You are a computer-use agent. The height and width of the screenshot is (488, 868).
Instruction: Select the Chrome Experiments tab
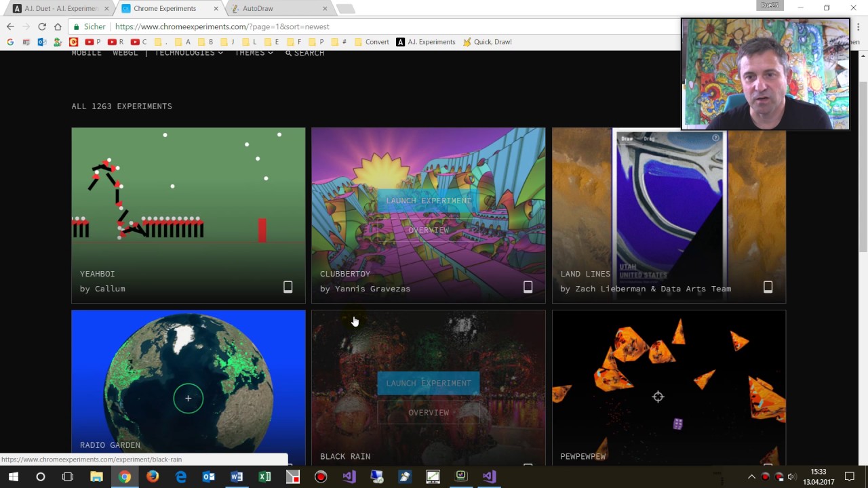[x=170, y=9]
